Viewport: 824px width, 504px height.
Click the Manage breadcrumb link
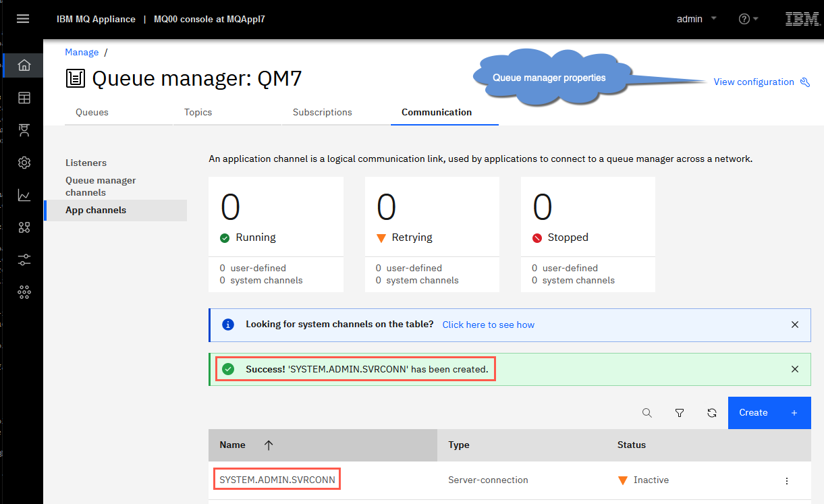pyautogui.click(x=82, y=52)
